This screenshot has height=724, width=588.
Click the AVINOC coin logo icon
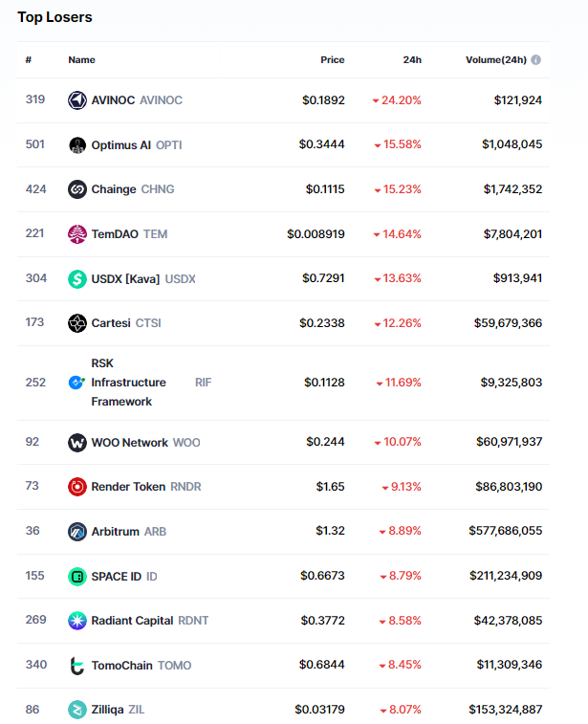77,100
